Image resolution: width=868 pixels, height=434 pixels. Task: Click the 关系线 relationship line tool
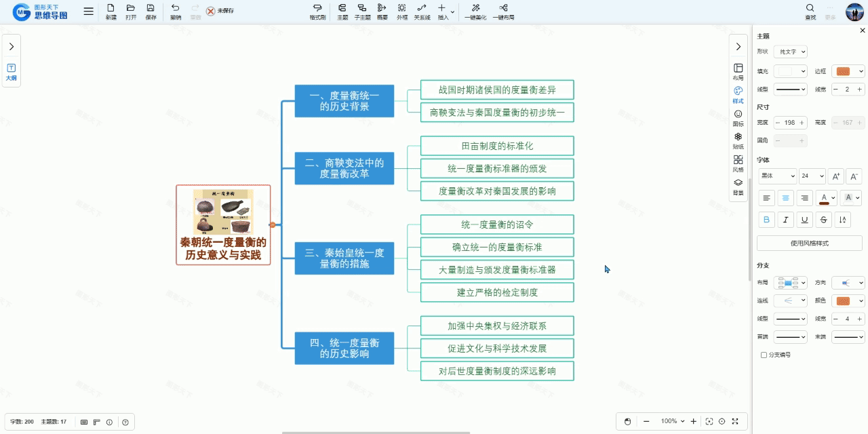pyautogui.click(x=422, y=12)
